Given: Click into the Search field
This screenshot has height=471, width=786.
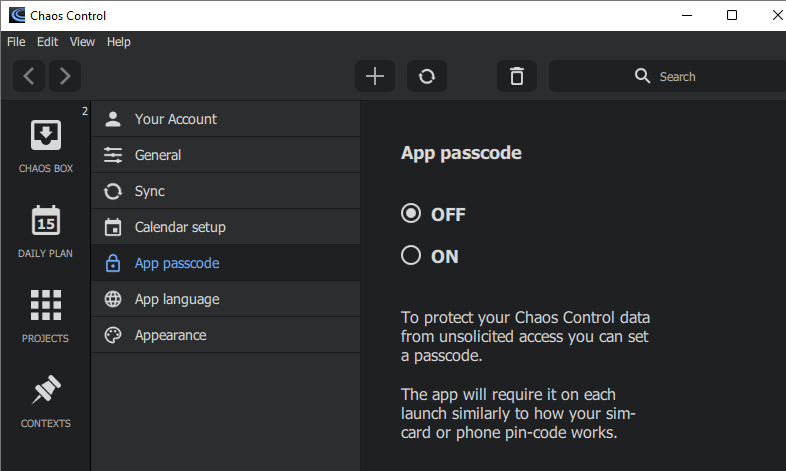Looking at the screenshot, I should click(x=667, y=76).
